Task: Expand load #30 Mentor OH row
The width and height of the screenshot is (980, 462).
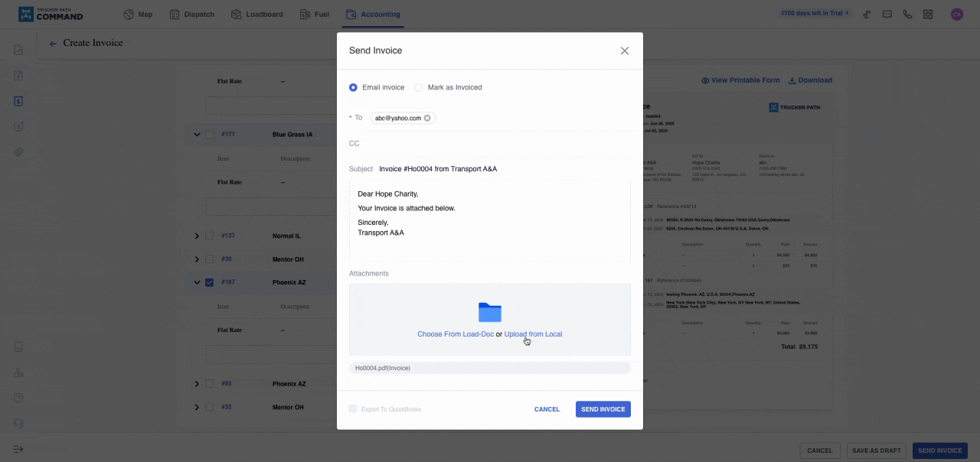Action: pyautogui.click(x=197, y=259)
